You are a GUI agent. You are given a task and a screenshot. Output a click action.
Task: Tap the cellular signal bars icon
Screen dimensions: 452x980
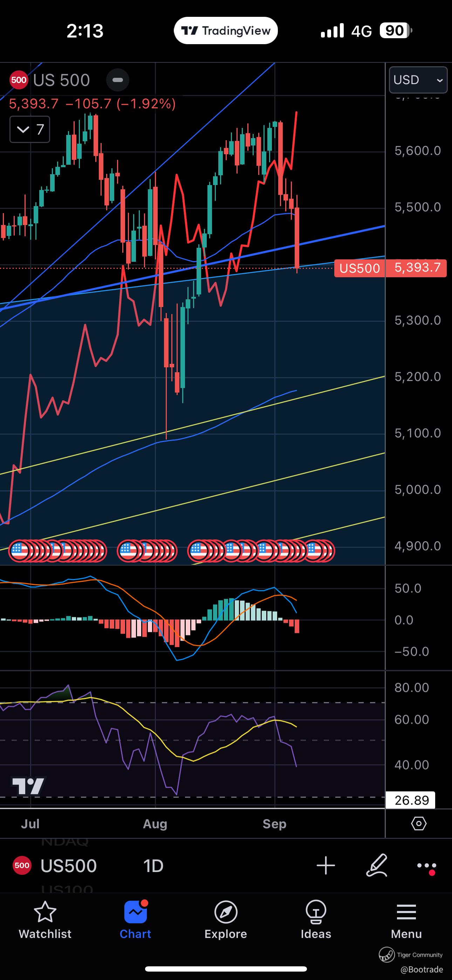332,30
